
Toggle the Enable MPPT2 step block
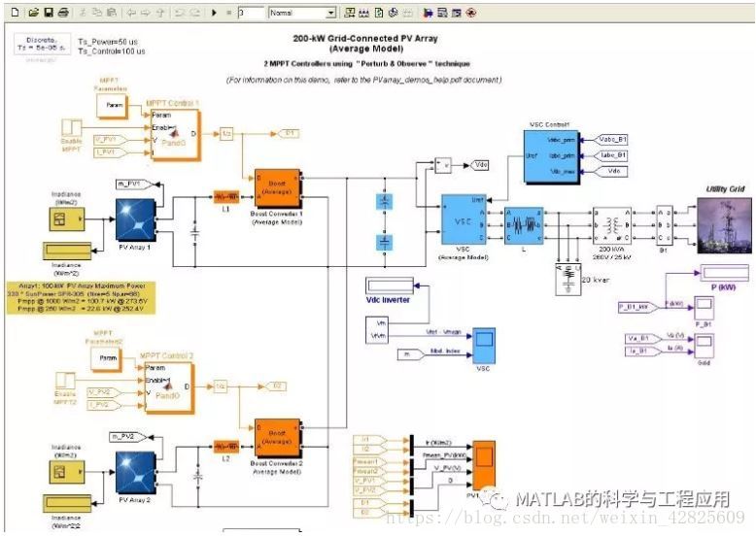tap(65, 381)
